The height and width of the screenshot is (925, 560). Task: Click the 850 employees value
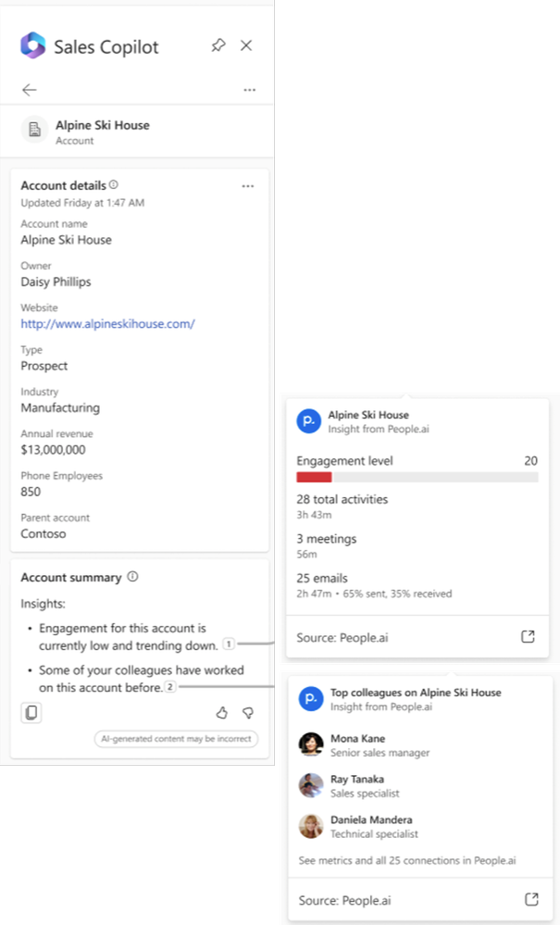click(x=31, y=492)
